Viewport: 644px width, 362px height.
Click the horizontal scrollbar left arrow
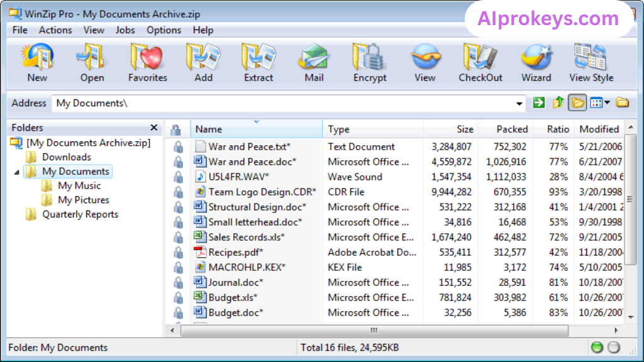tap(172, 331)
